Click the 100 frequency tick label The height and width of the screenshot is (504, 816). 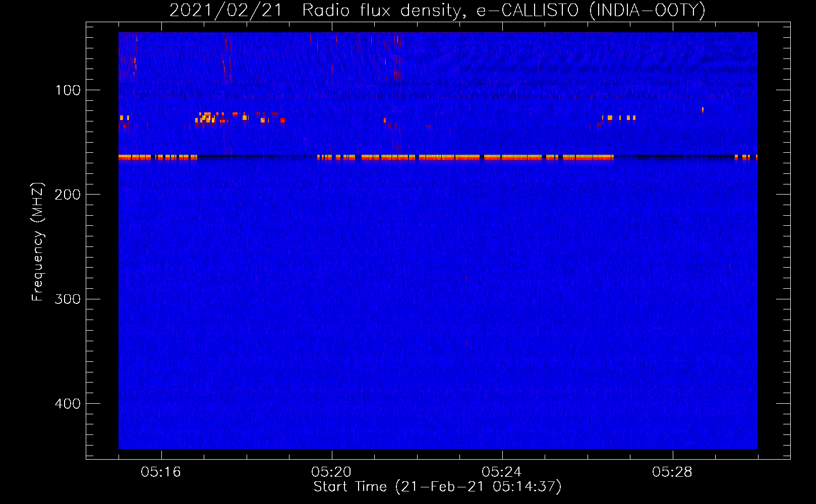pos(68,90)
